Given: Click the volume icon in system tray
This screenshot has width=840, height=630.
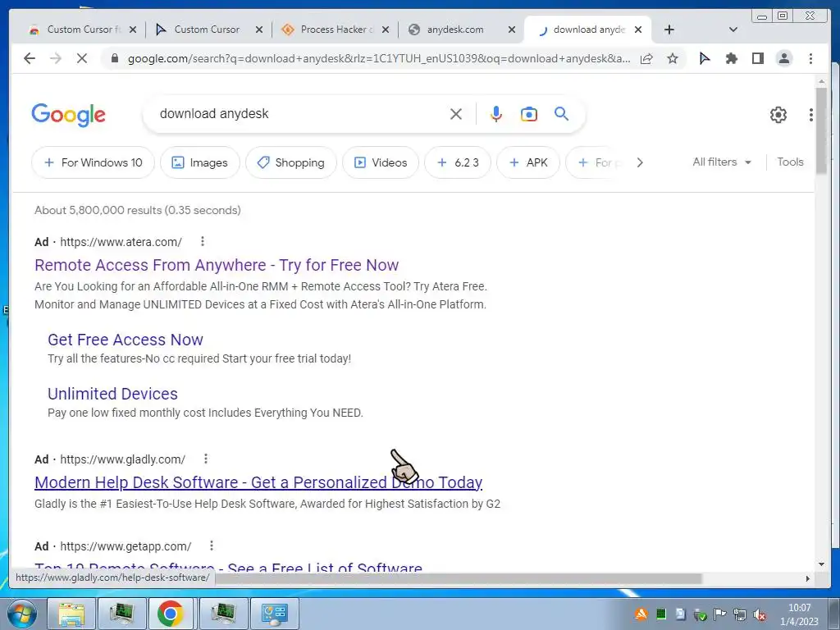Looking at the screenshot, I should coord(759,615).
